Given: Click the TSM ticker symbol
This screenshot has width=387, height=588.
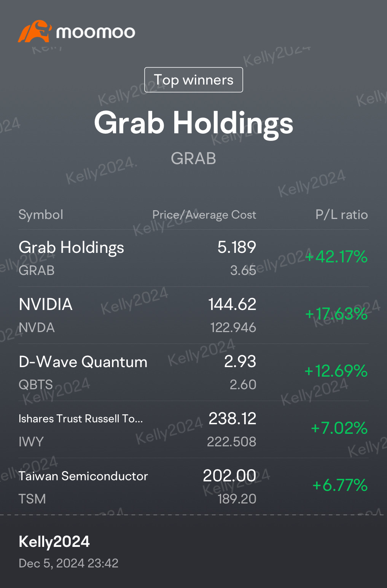Looking at the screenshot, I should (32, 499).
